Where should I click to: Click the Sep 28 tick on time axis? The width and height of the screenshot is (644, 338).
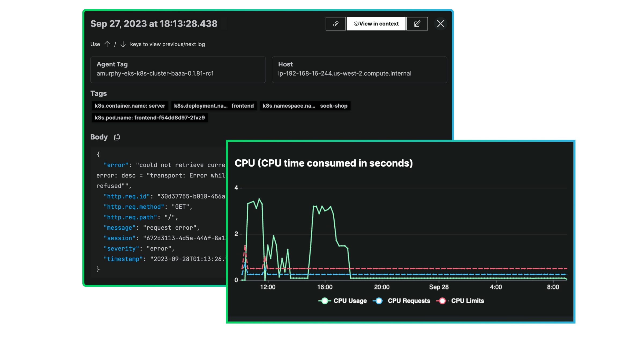pos(439,287)
